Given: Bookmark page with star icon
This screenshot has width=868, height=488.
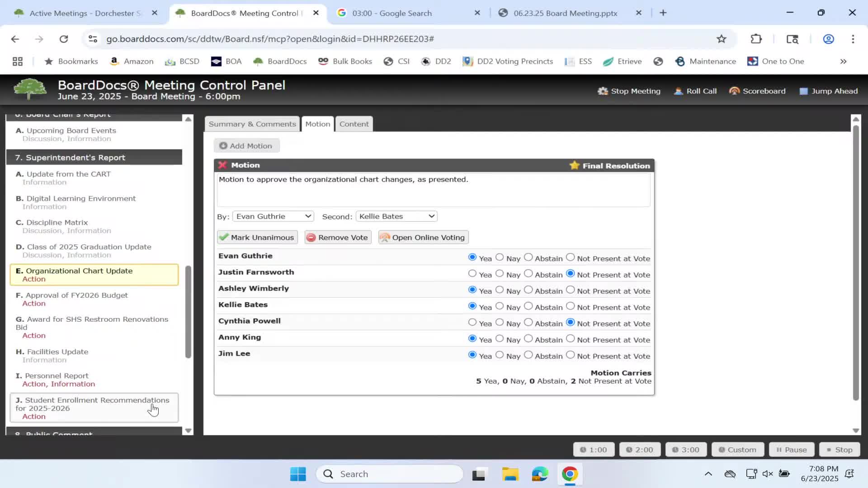Looking at the screenshot, I should [x=721, y=39].
